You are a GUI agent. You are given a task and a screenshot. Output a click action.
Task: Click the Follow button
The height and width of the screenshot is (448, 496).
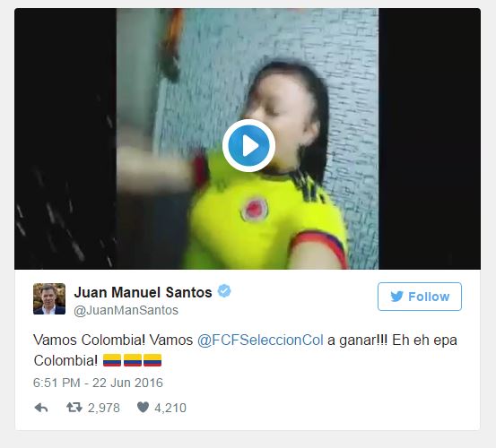[420, 297]
